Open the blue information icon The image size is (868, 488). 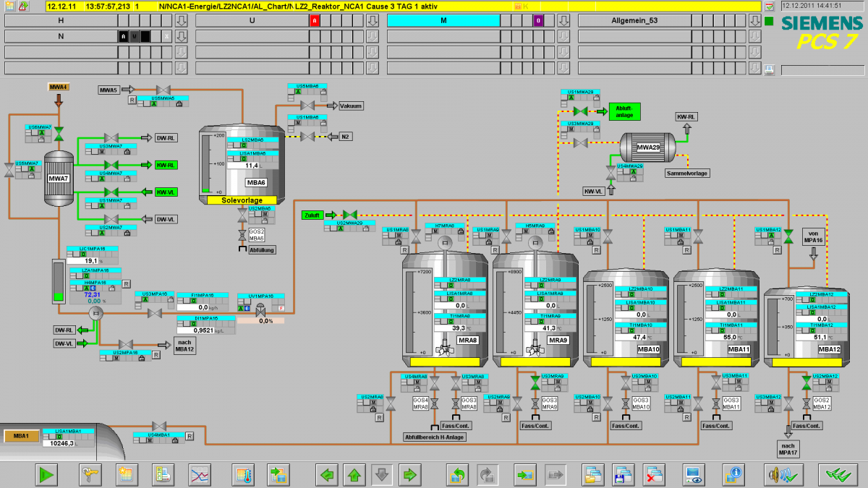pos(735,475)
